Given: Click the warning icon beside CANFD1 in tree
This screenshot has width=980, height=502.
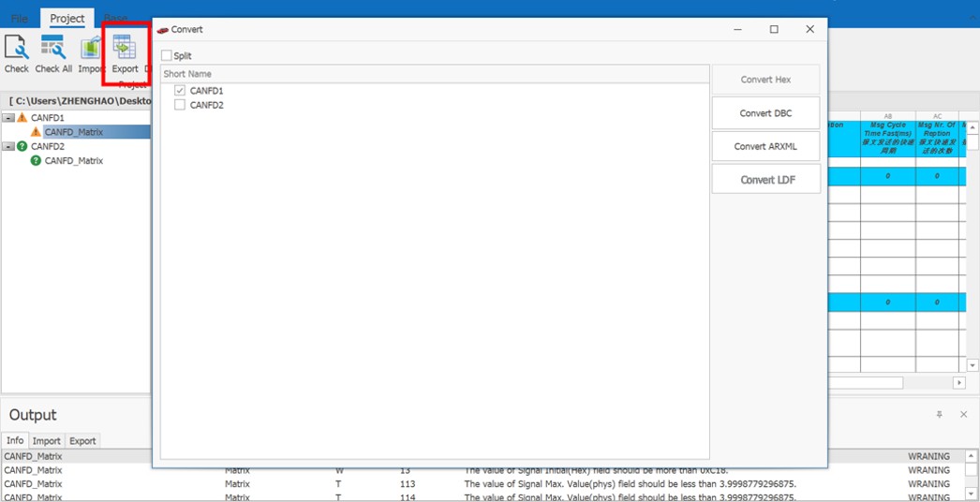Looking at the screenshot, I should click(22, 118).
